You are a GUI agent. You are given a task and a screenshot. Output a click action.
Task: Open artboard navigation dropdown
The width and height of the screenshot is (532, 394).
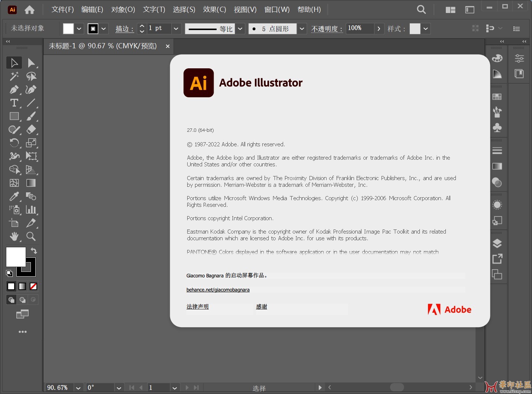tap(175, 388)
